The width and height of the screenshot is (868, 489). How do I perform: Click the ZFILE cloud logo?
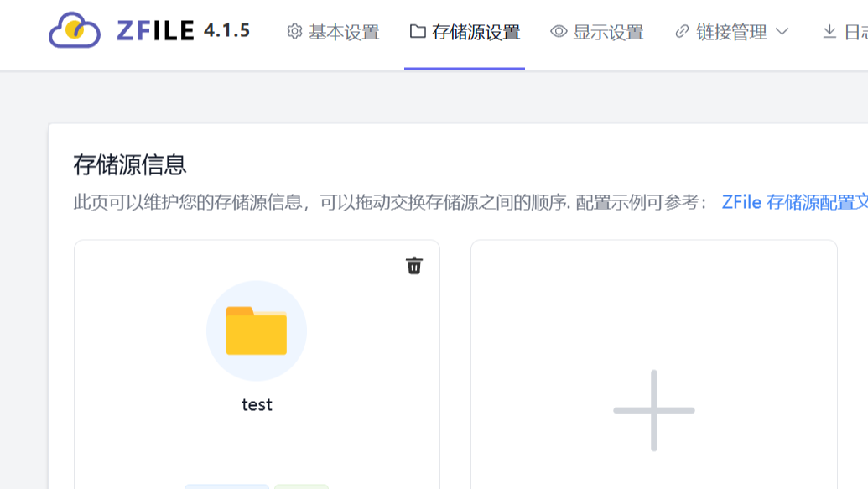[75, 30]
